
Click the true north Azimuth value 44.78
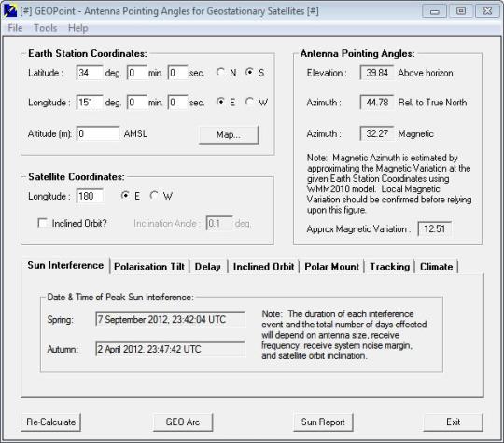[x=377, y=103]
